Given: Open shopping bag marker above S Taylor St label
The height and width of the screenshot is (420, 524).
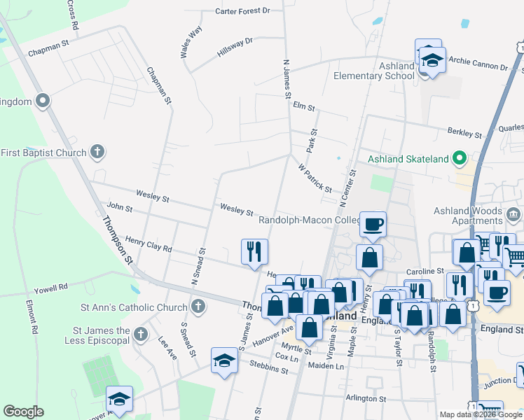Looking at the screenshot, I should click(x=415, y=316).
